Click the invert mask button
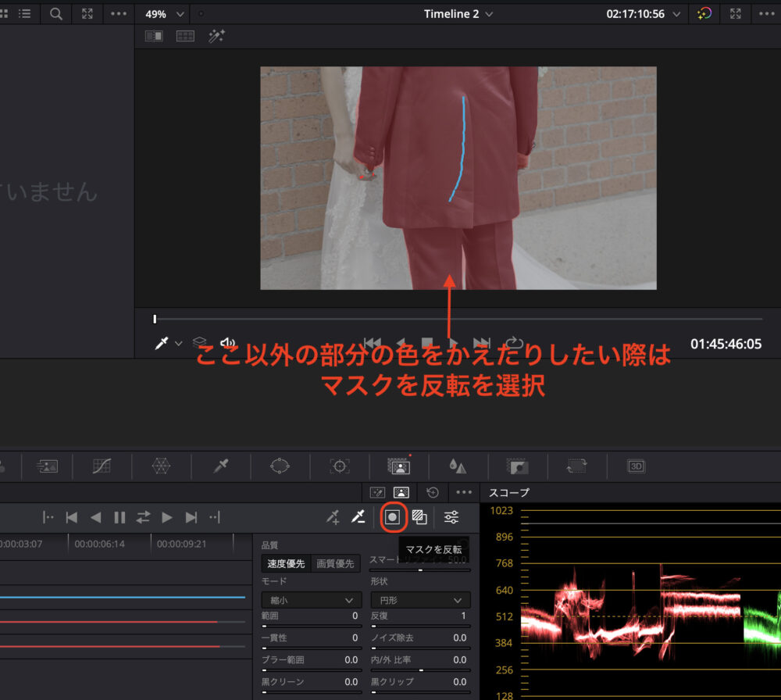The width and height of the screenshot is (781, 700). (x=392, y=516)
